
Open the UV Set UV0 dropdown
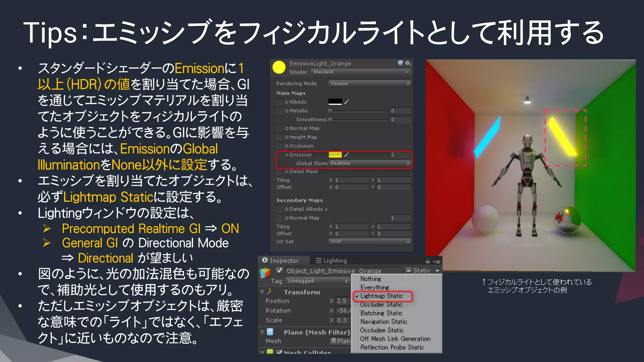(x=370, y=242)
